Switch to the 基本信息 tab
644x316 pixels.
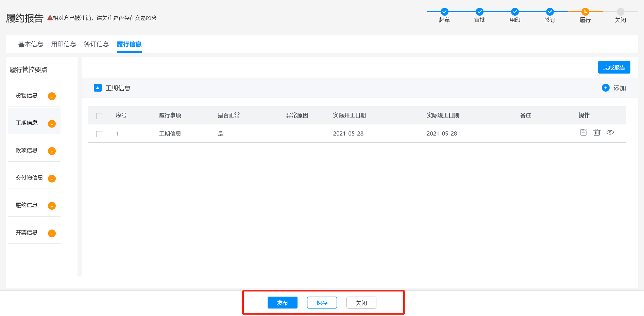[31, 44]
